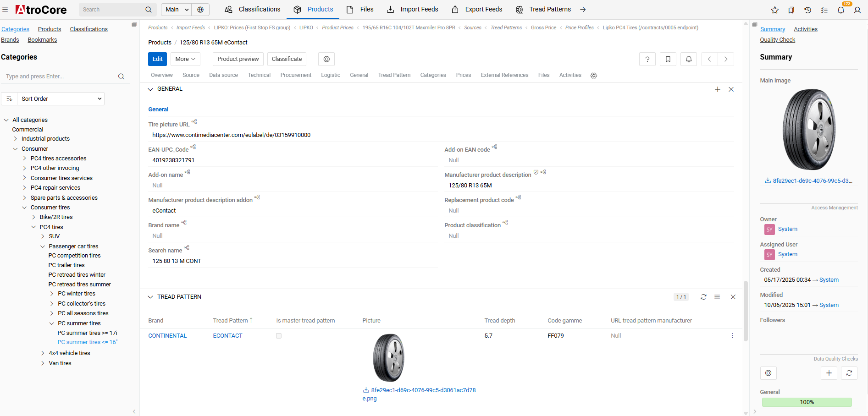Collapse the Tread Pattern section
Image resolution: width=868 pixels, height=416 pixels.
click(x=150, y=297)
